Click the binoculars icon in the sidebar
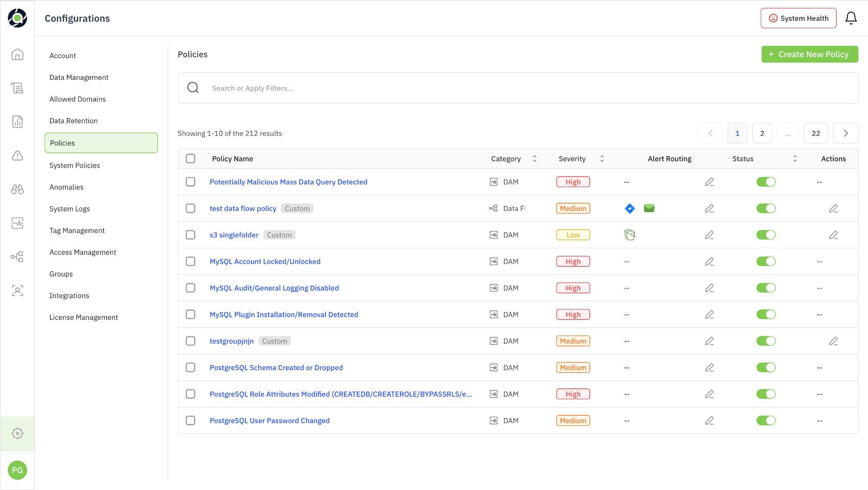 point(17,189)
